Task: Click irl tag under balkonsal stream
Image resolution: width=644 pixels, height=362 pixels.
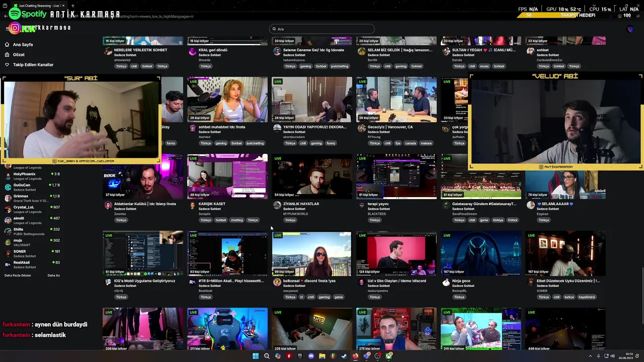Action: [x=302, y=297]
